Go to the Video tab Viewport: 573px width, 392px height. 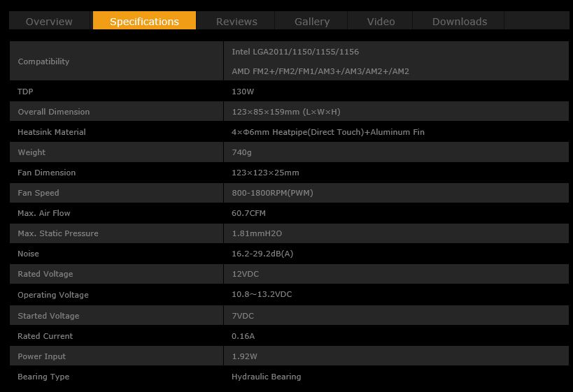(x=381, y=21)
